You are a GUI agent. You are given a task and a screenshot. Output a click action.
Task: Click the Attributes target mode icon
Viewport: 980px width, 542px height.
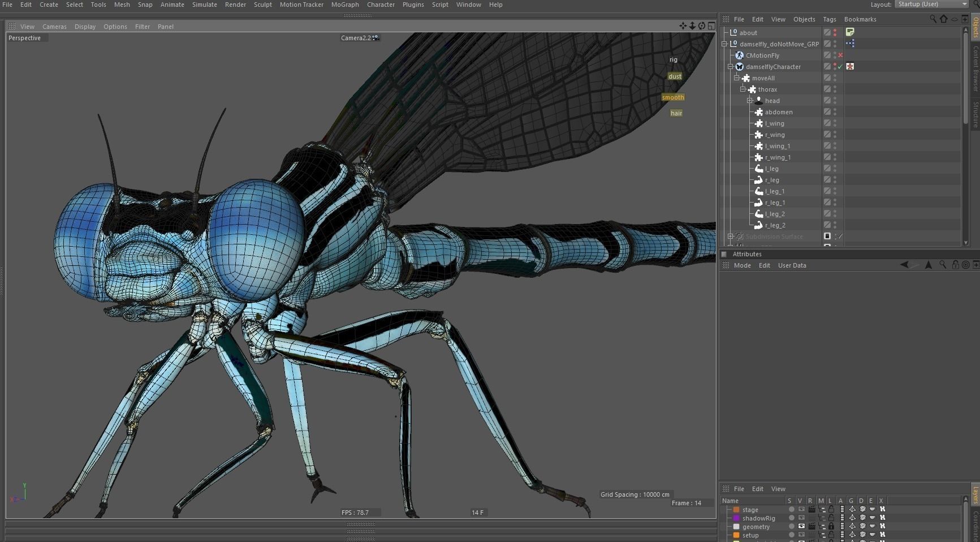click(966, 265)
